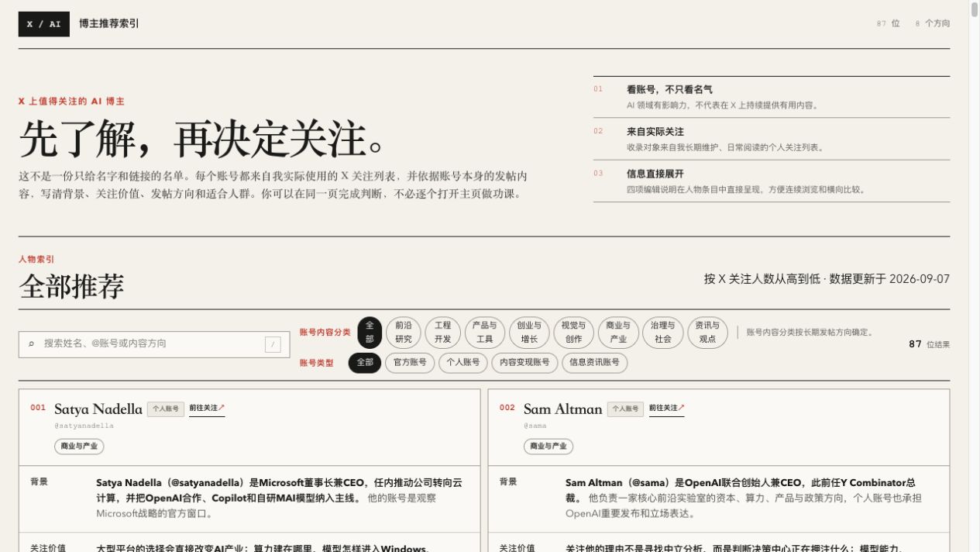
Task: Click the page vertical scrollbar thumb
Action: (x=975, y=9)
